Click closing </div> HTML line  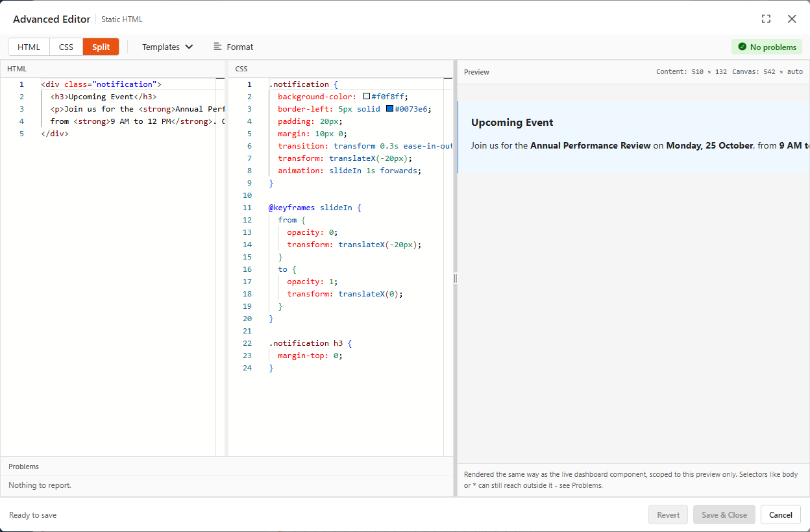pos(55,134)
